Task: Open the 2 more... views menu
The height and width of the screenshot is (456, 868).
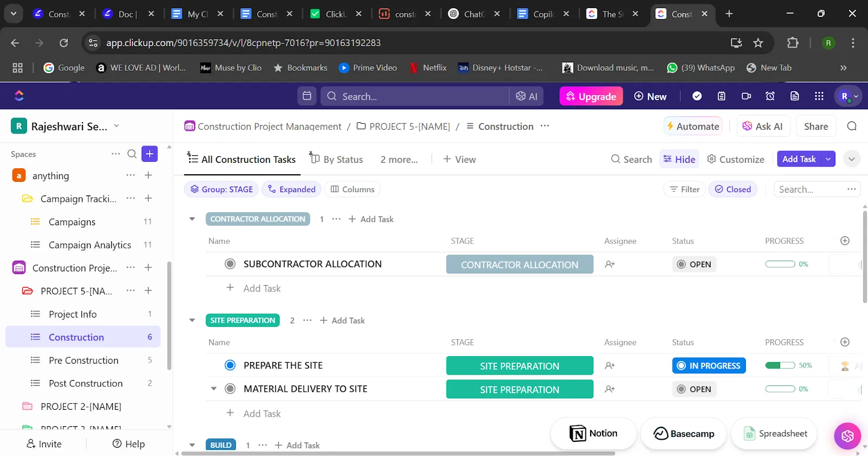Action: (399, 159)
